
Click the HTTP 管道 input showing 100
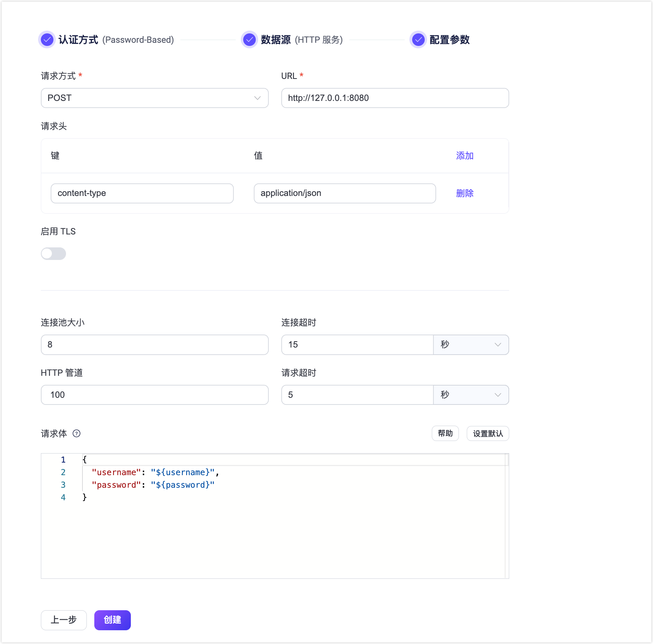point(154,395)
